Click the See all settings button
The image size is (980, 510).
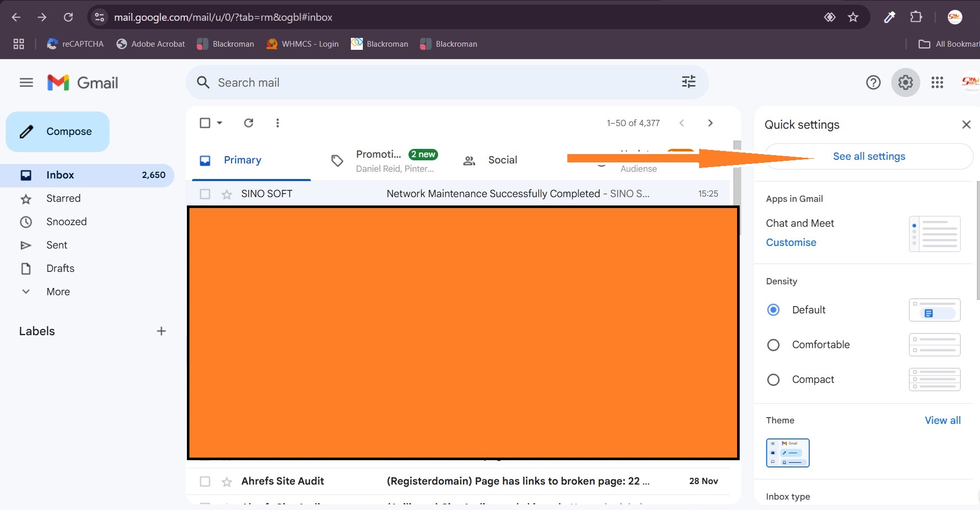pos(868,156)
